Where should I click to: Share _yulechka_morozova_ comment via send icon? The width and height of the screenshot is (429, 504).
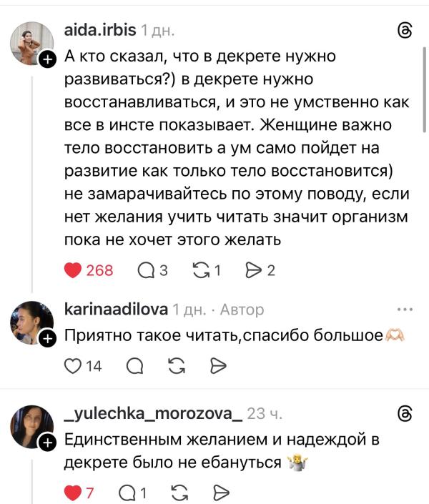click(x=222, y=492)
